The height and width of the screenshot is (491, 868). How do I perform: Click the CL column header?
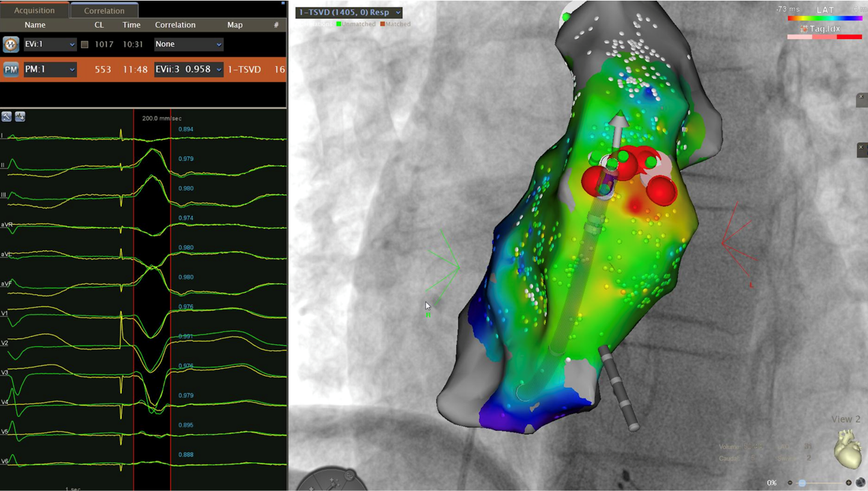(x=99, y=25)
